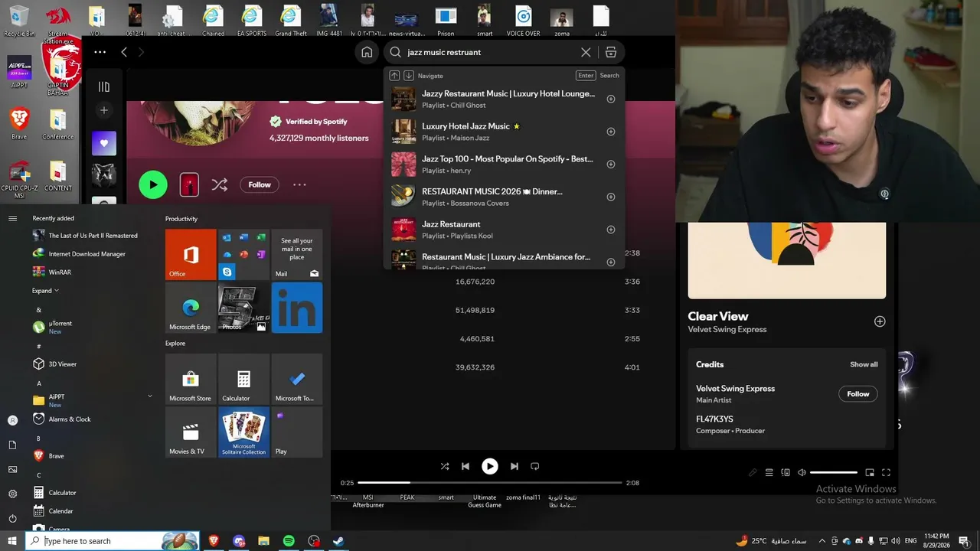The width and height of the screenshot is (980, 551).
Task: Launch the LinkedIn tile
Action: click(x=297, y=308)
